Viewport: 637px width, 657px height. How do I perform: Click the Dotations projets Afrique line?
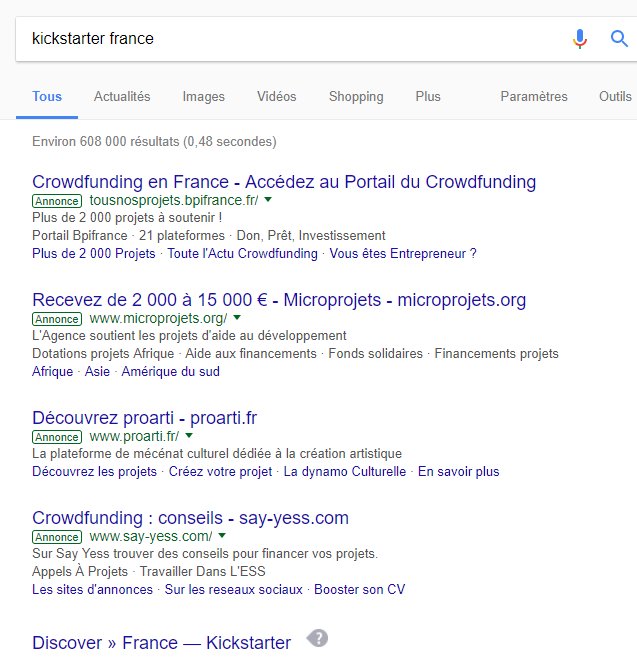pyautogui.click(x=295, y=354)
